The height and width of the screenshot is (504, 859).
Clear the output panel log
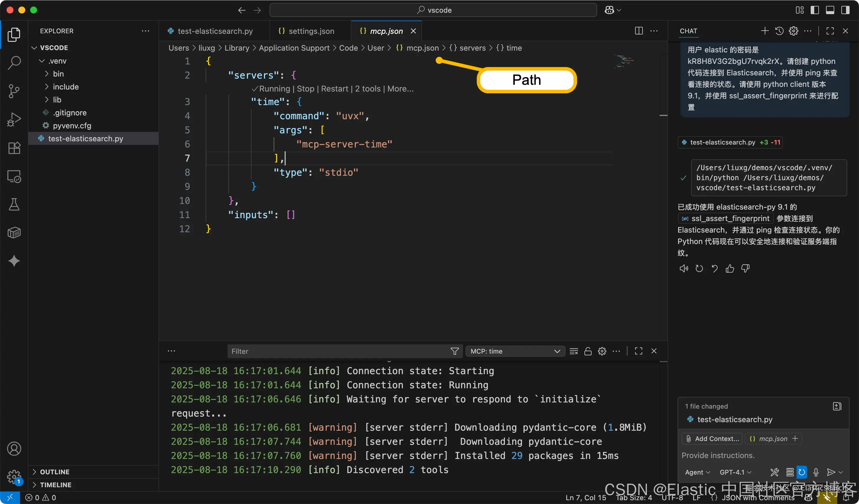pyautogui.click(x=574, y=351)
